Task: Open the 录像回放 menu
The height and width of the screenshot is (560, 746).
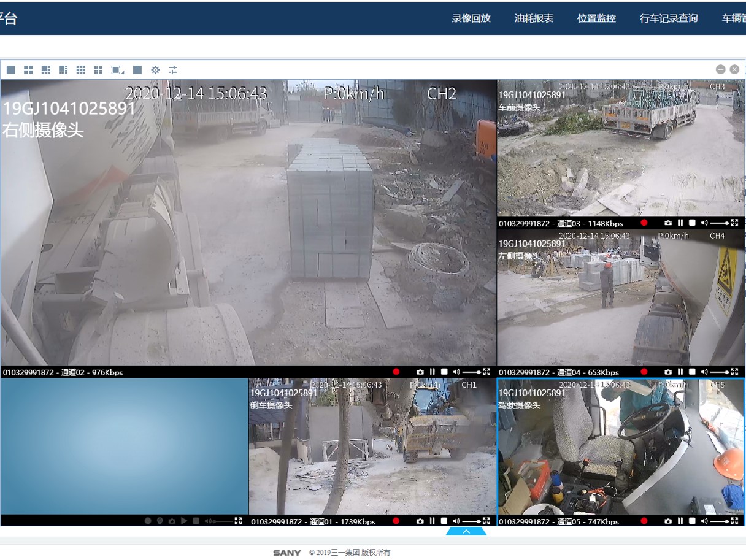Action: click(471, 18)
